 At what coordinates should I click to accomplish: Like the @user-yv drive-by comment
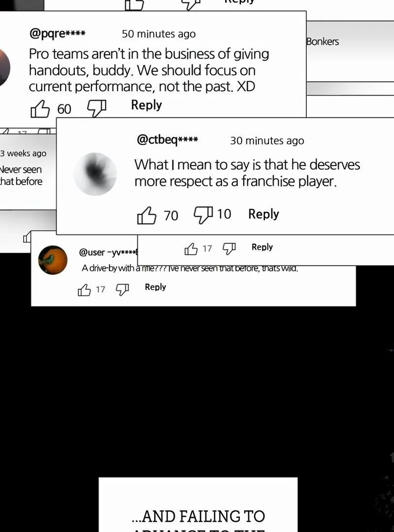(84, 290)
